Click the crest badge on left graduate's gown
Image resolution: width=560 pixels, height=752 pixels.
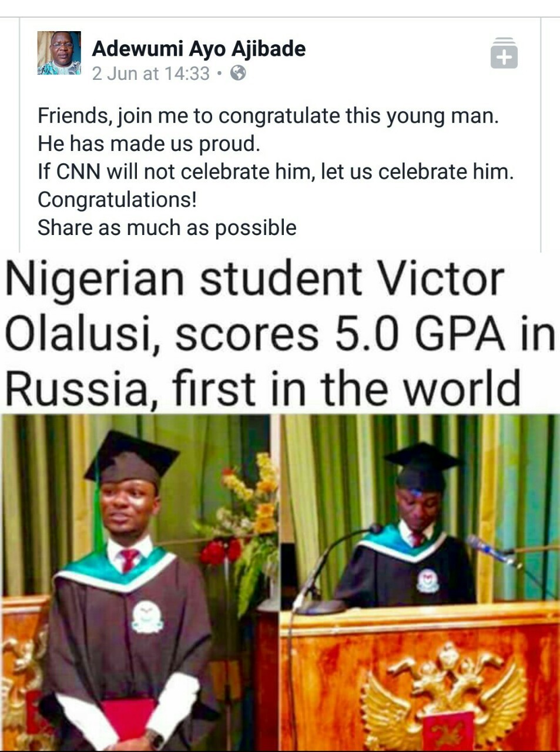(146, 617)
